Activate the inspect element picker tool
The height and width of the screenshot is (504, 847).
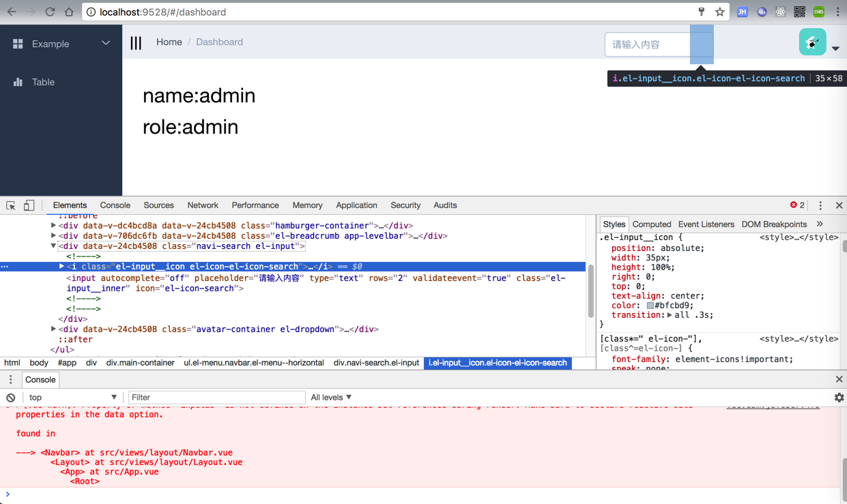pos(11,205)
